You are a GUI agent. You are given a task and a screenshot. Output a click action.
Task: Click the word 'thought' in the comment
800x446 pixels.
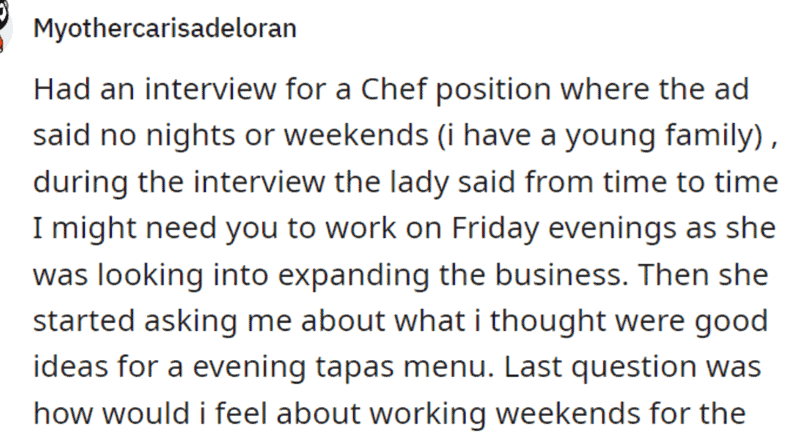point(548,321)
